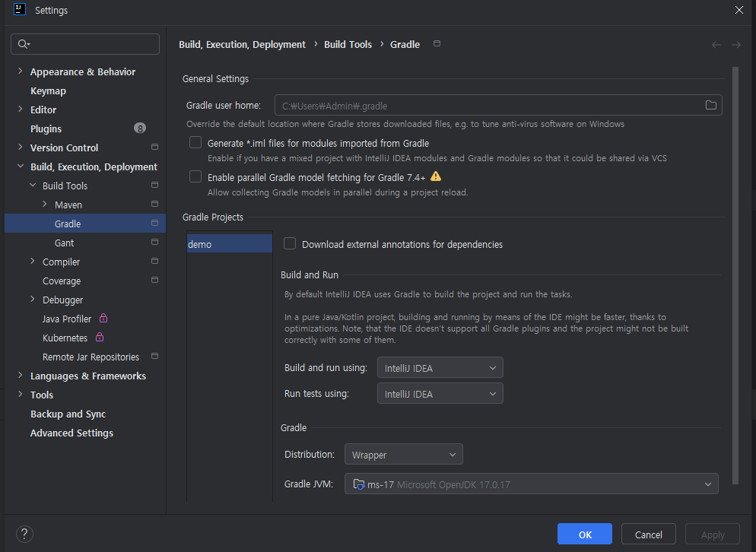Check Download external annotations for dependencies
756x552 pixels.
coord(290,243)
